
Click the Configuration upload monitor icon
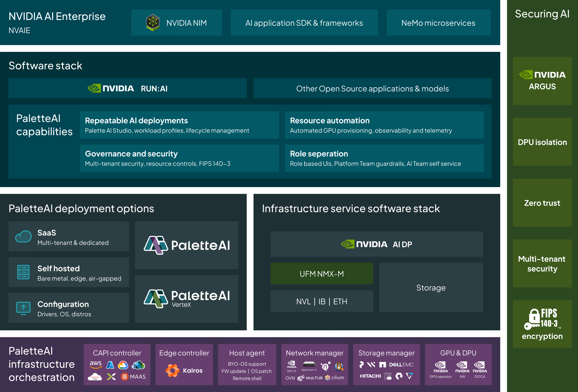tap(23, 308)
